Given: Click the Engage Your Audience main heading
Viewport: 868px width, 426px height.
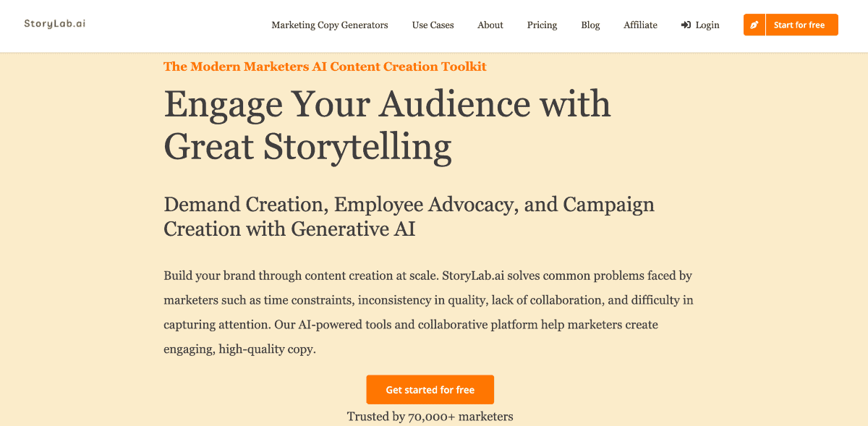Looking at the screenshot, I should [x=387, y=104].
